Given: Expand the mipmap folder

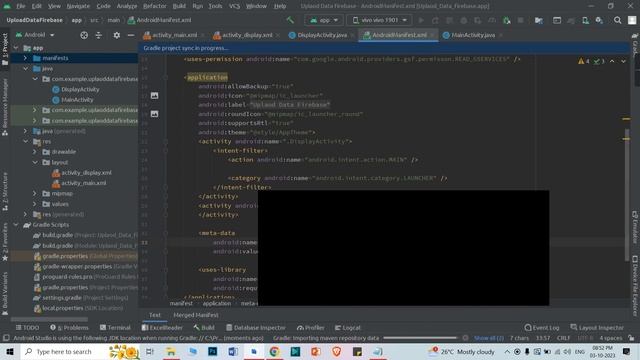Looking at the screenshot, I should 35,193.
